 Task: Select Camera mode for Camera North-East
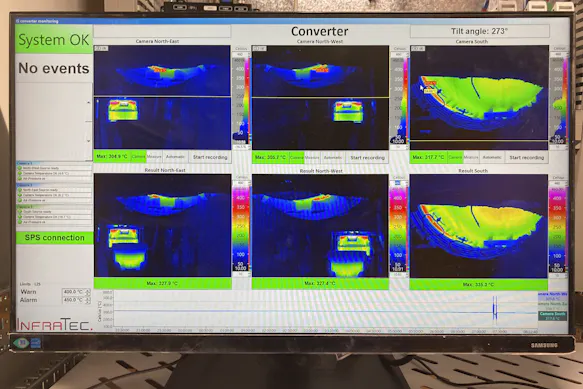coord(138,157)
